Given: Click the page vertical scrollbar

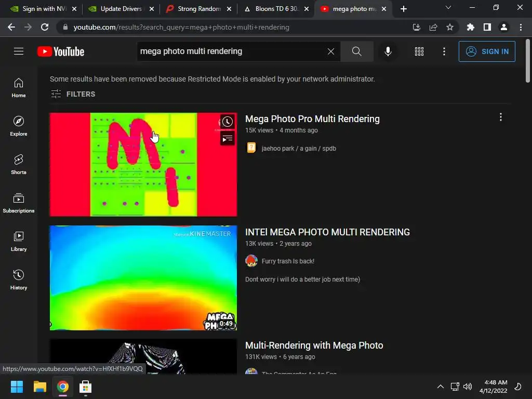Looking at the screenshot, I should [x=528, y=61].
